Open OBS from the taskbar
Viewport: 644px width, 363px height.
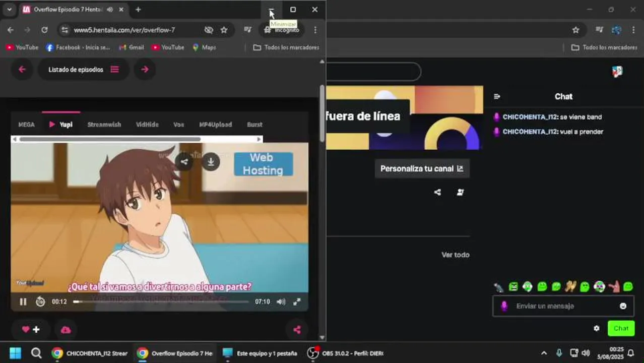[x=346, y=353]
